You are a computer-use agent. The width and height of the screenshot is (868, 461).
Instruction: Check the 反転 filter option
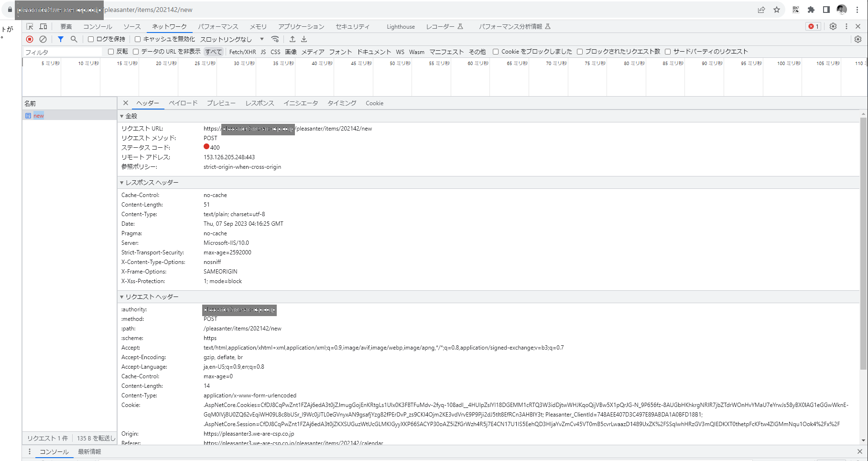tap(111, 52)
